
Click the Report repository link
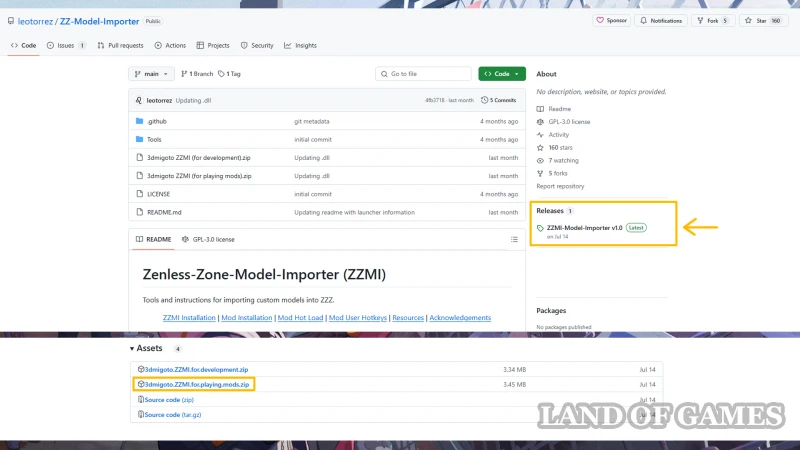click(560, 186)
